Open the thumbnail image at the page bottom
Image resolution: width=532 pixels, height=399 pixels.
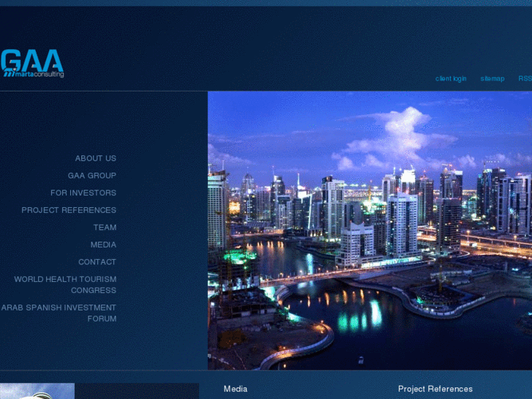pyautogui.click(x=37, y=391)
